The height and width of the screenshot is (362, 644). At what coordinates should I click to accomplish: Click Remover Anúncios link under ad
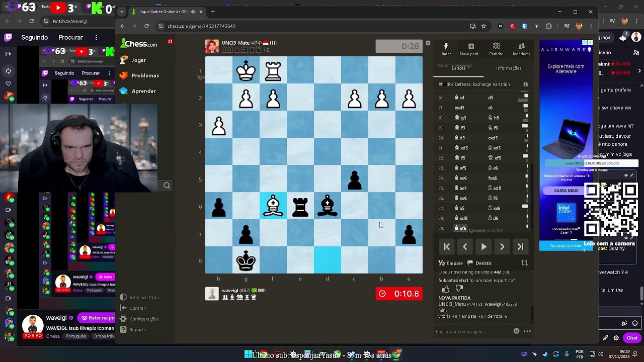566,246
